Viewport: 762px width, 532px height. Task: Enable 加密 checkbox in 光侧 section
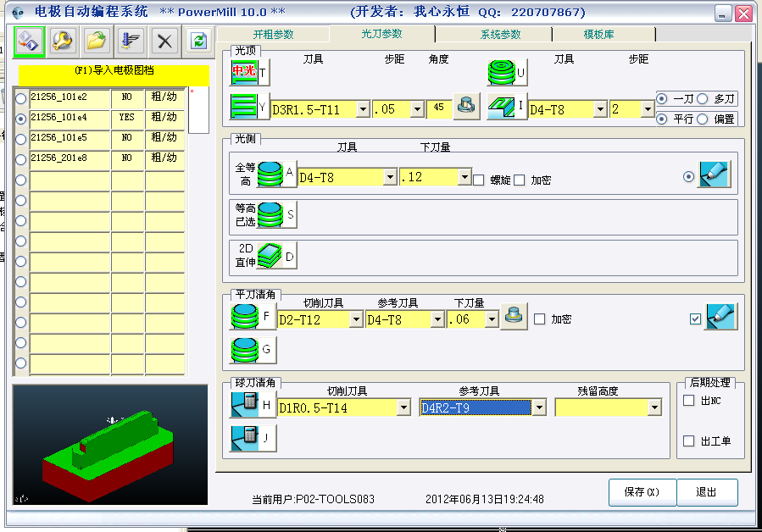click(x=520, y=180)
